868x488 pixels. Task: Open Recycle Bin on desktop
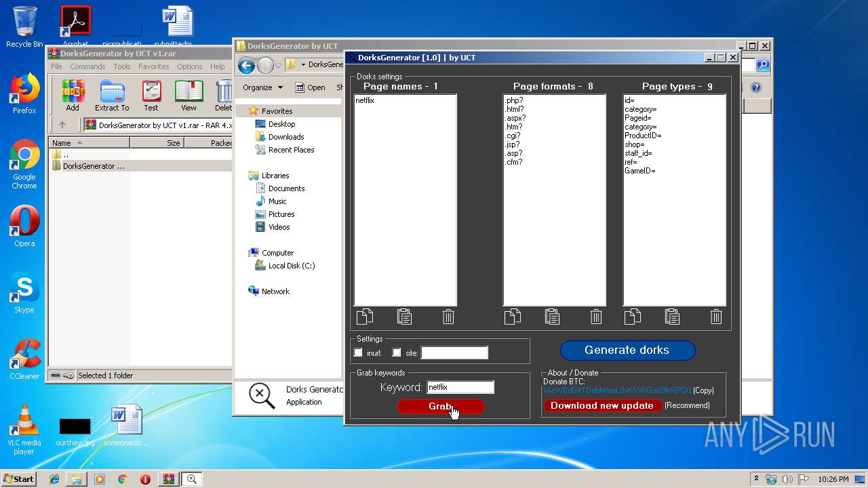coord(24,27)
